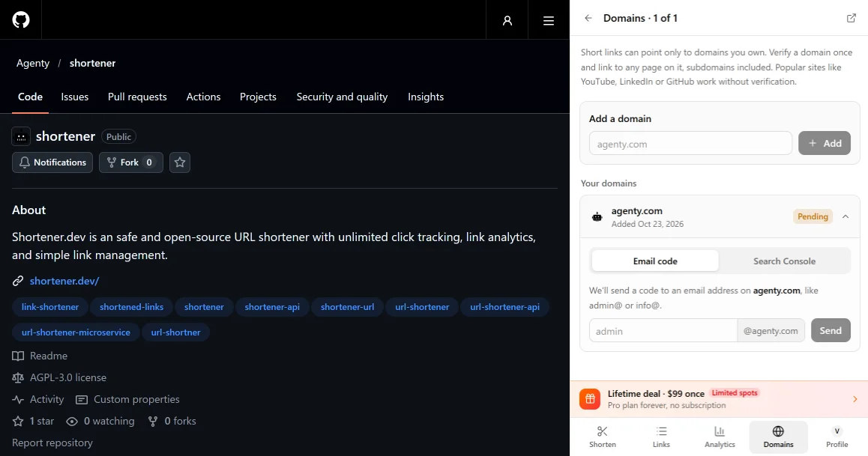Open Domains panel in a new window icon
The image size is (868, 456).
[x=852, y=18]
